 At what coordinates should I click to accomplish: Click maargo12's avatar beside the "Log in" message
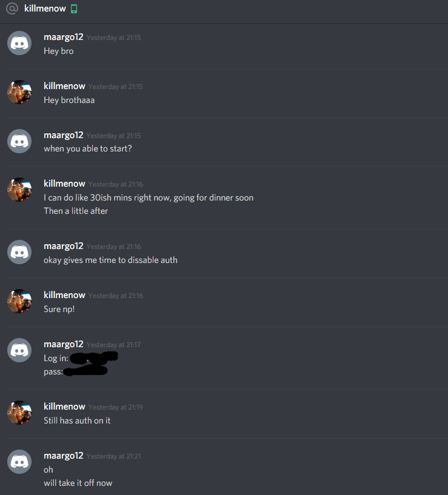(19, 350)
